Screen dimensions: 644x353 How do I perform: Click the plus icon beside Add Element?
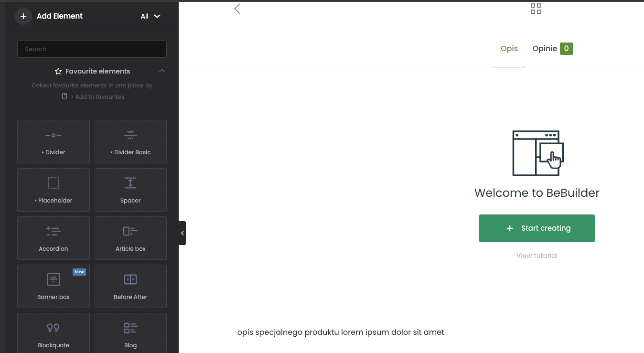click(x=23, y=16)
